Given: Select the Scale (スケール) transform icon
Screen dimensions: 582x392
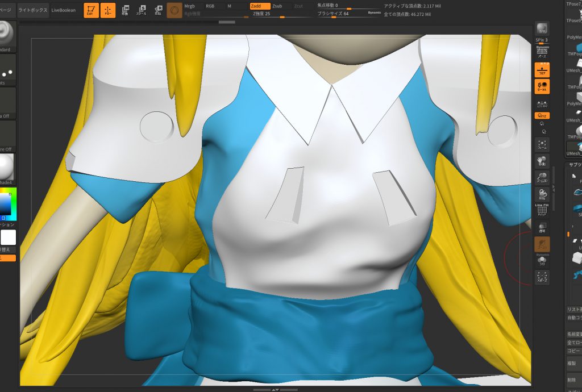Looking at the screenshot, I should pos(142,10).
